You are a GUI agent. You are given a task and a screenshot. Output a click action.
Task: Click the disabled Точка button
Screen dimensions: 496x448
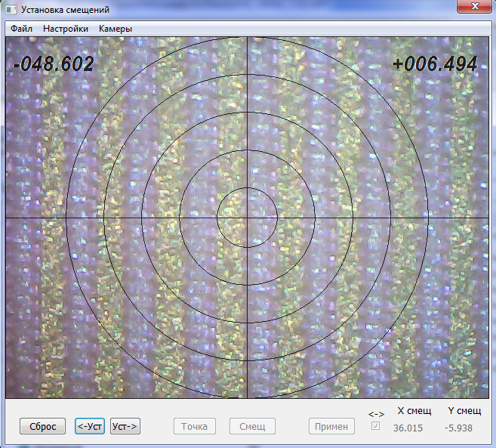[195, 426]
